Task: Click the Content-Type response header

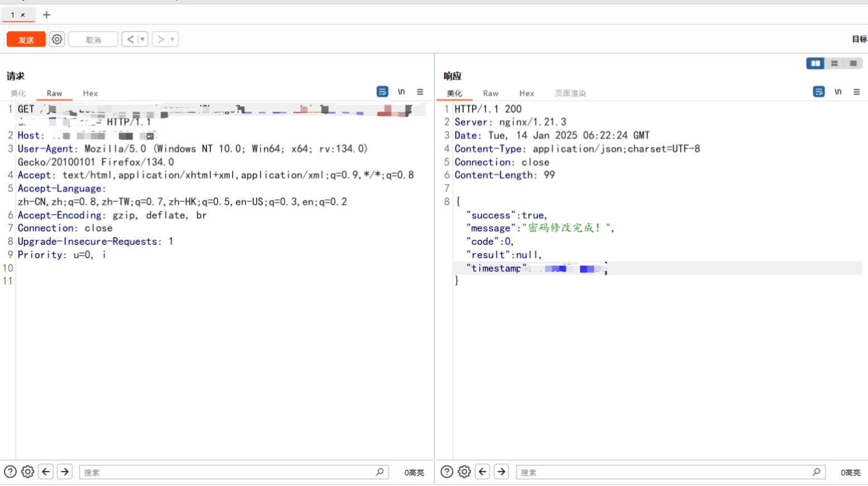Action: (x=577, y=148)
